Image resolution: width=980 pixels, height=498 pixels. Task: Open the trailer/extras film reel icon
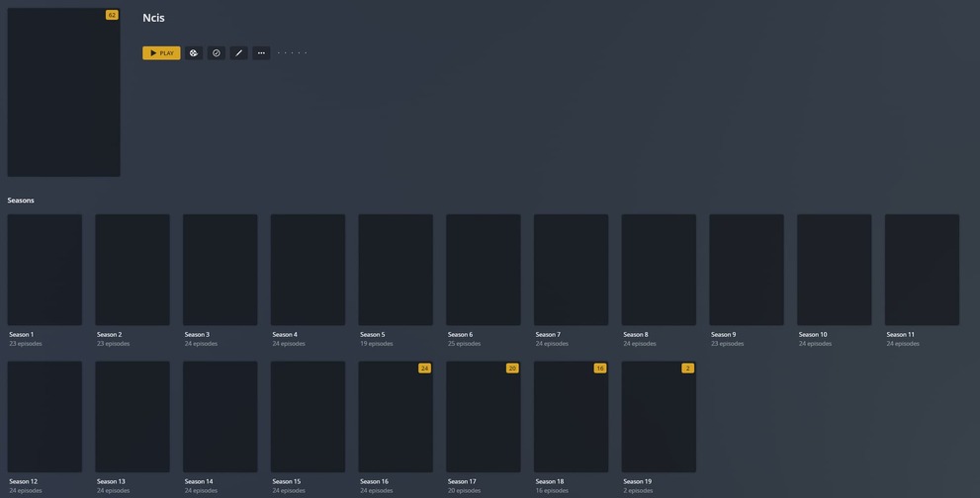tap(194, 53)
